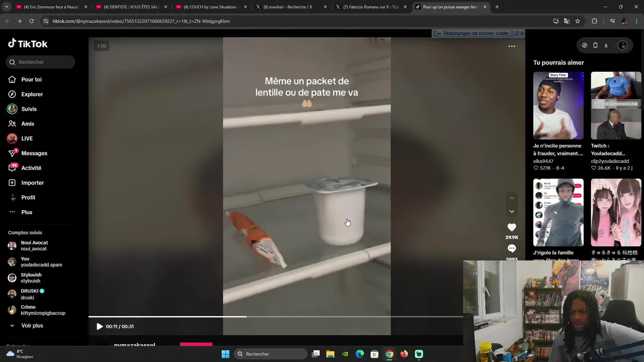Open the video three-dot options menu
Image resolution: width=644 pixels, height=362 pixels.
(512, 46)
